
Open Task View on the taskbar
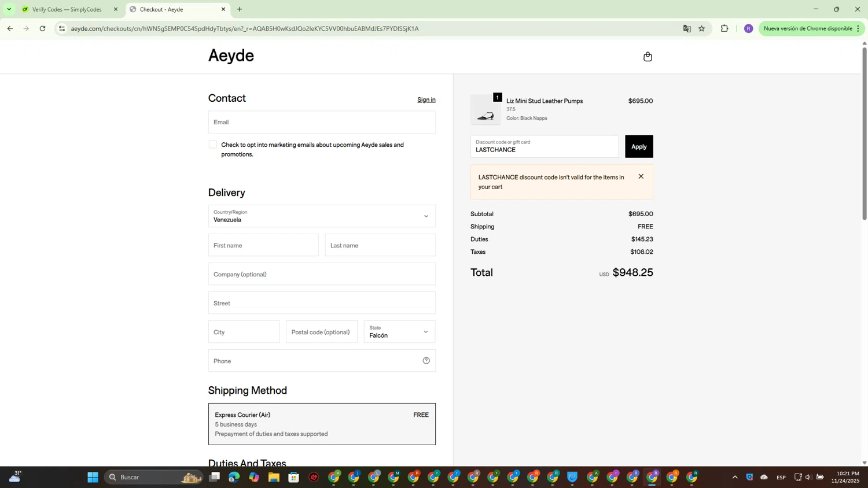(215, 477)
